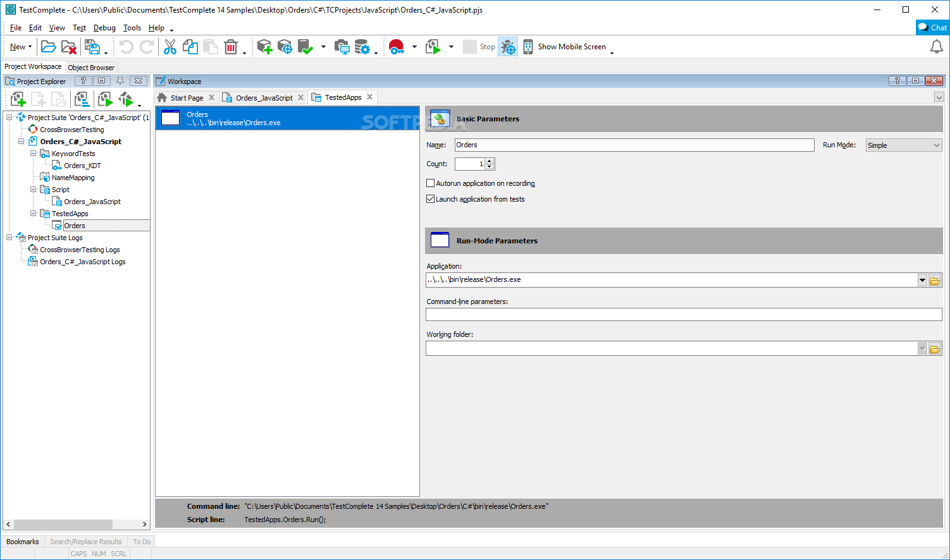Toggle the Enable Debugging bug icon
The width and height of the screenshot is (950, 560).
tap(508, 47)
